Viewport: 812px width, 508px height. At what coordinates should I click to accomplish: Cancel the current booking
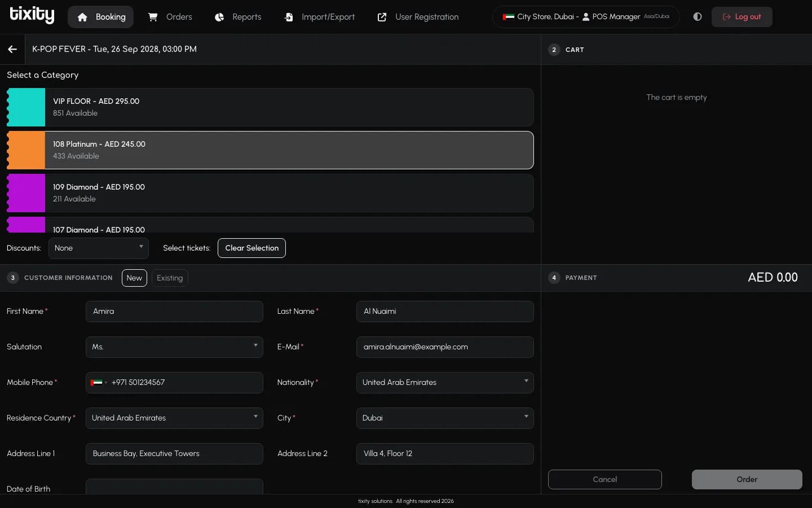click(605, 480)
